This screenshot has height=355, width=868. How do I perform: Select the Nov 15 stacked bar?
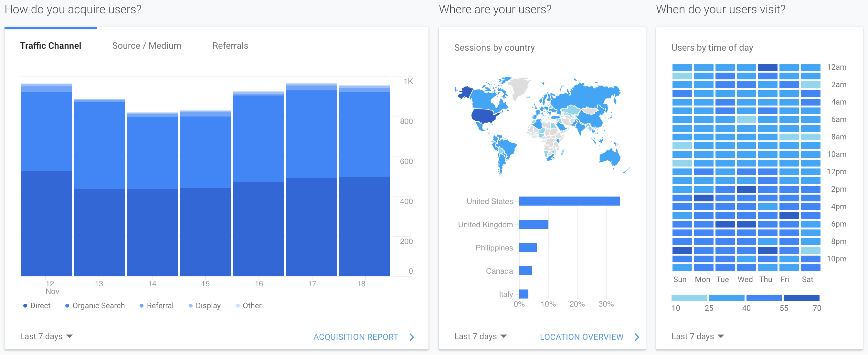click(206, 193)
